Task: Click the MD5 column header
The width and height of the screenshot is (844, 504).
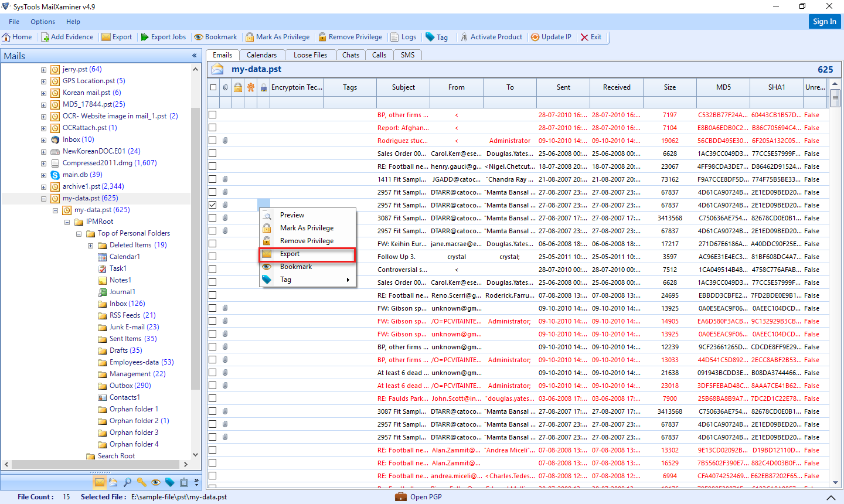Action: coord(723,87)
